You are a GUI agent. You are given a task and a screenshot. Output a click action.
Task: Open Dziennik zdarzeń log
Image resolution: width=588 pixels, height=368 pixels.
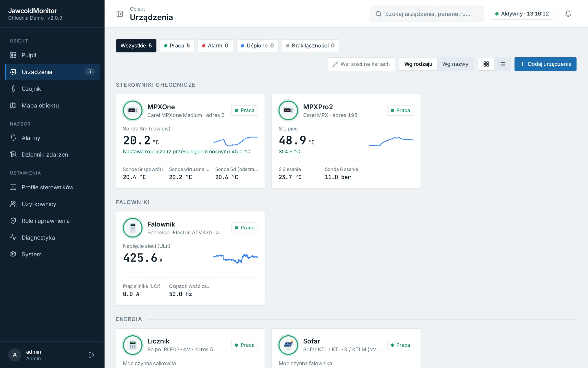pos(52,155)
